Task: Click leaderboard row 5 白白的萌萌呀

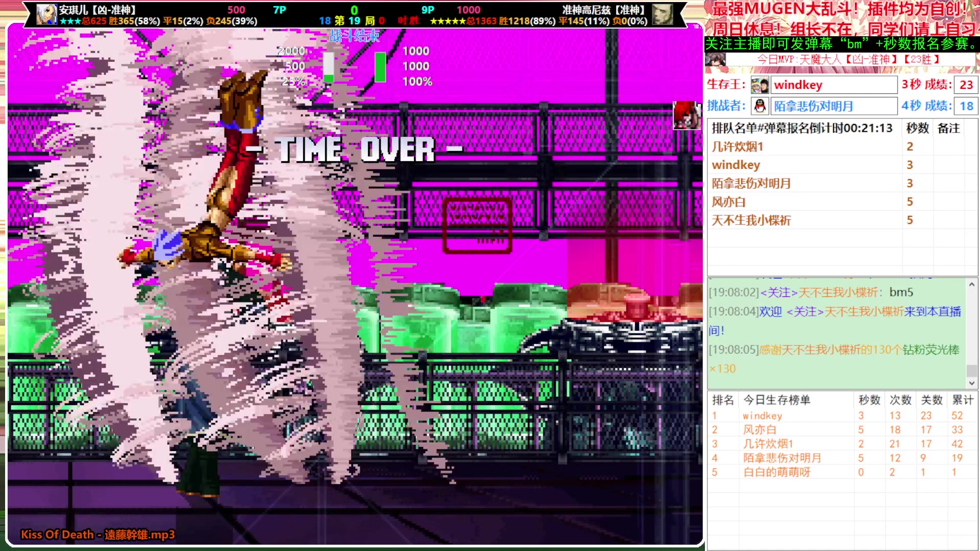Action: point(842,472)
